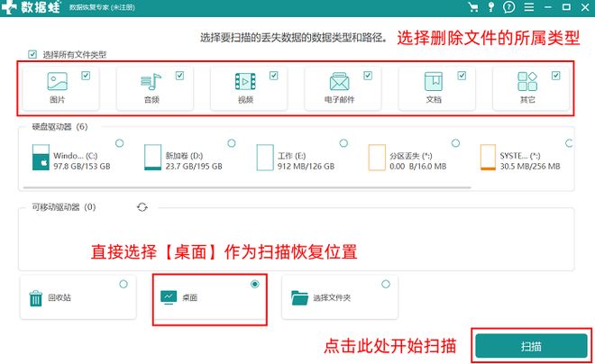Click the 97.8 GB/153 GB capacity text
This screenshot has width=595, height=364.
[81, 167]
